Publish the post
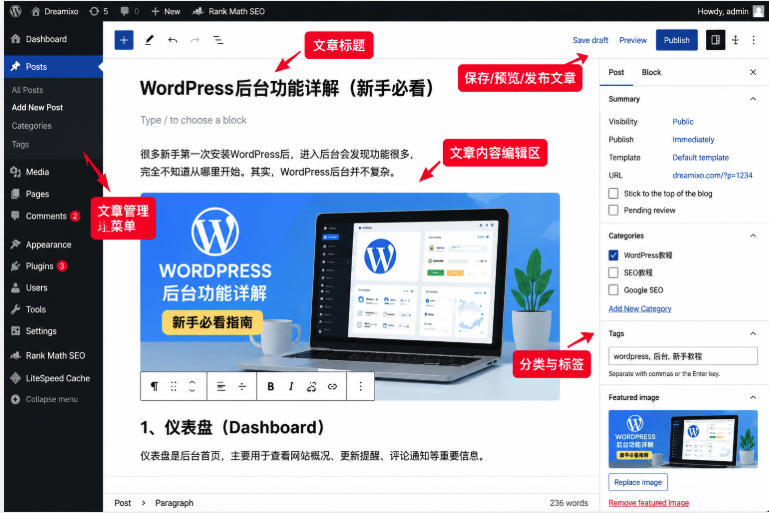 pyautogui.click(x=677, y=40)
